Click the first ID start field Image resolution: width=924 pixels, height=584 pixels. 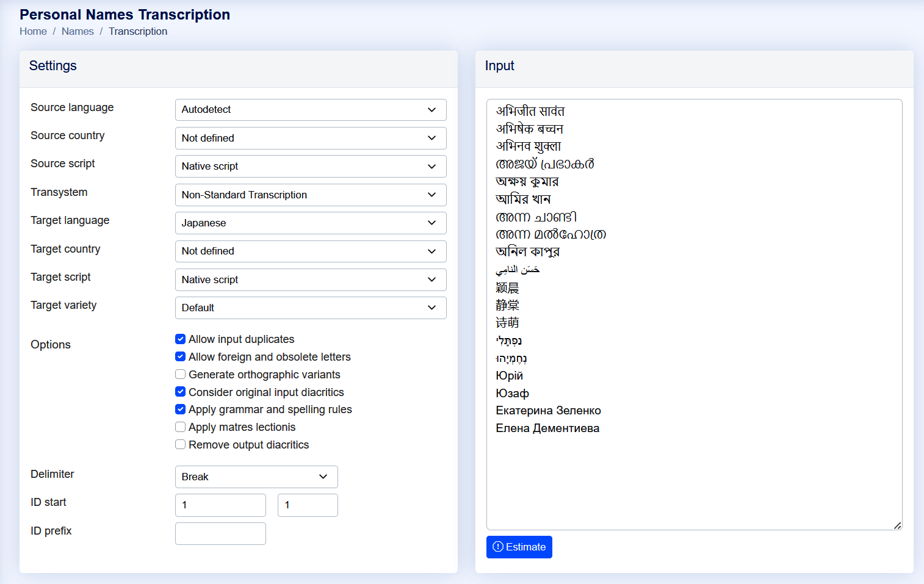click(x=220, y=505)
